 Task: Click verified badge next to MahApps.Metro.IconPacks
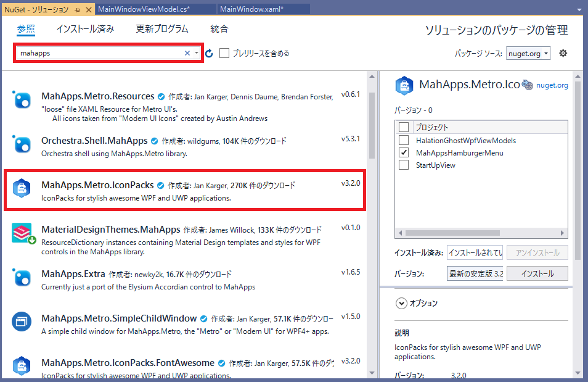(x=160, y=186)
